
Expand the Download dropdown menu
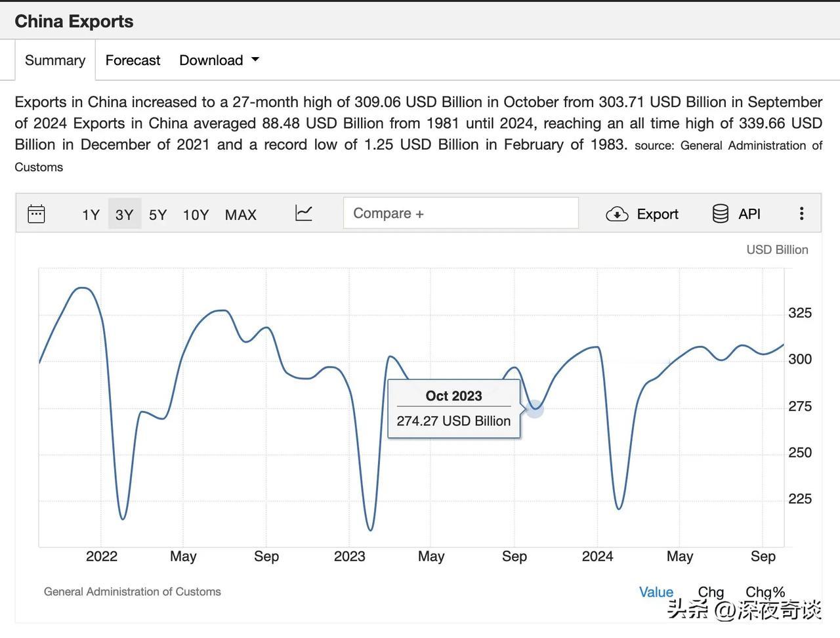[x=219, y=60]
